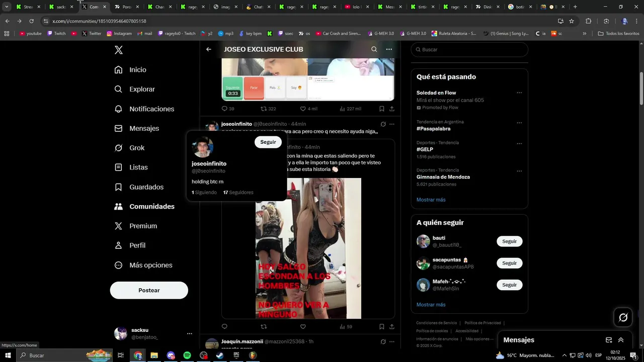Like the post with 59 views
Screen dimensions: 644x362
(303, 327)
